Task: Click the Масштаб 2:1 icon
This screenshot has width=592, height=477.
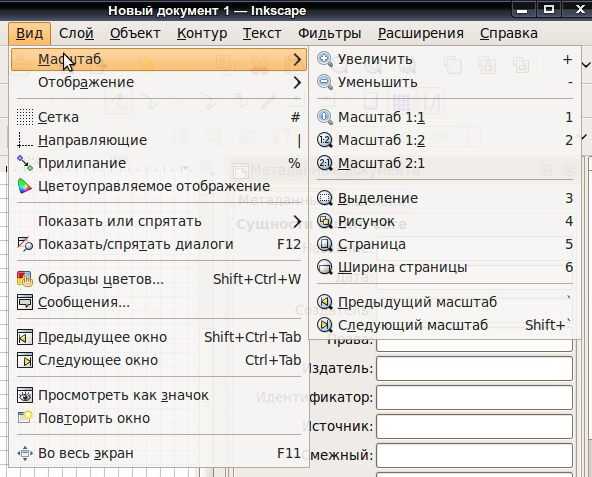Action: 325,164
